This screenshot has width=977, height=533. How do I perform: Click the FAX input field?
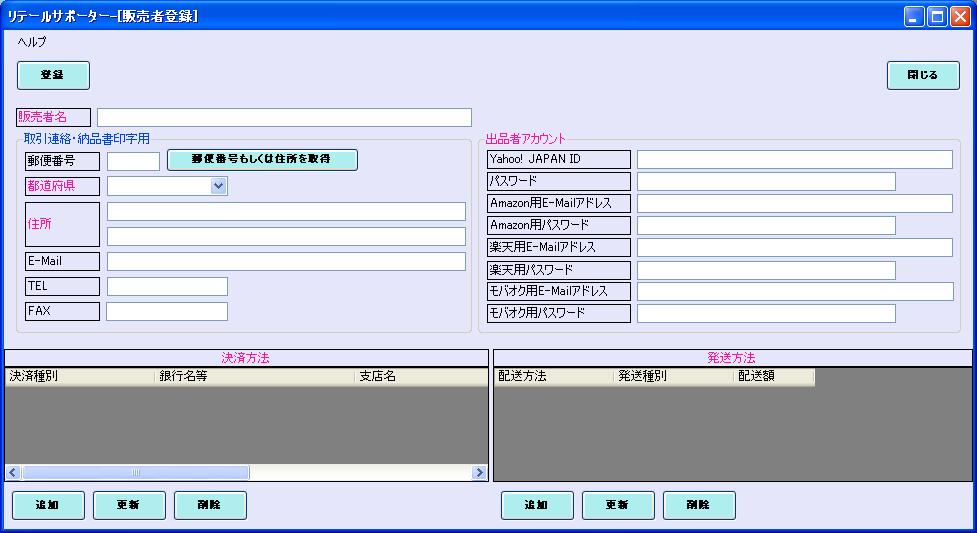click(167, 312)
